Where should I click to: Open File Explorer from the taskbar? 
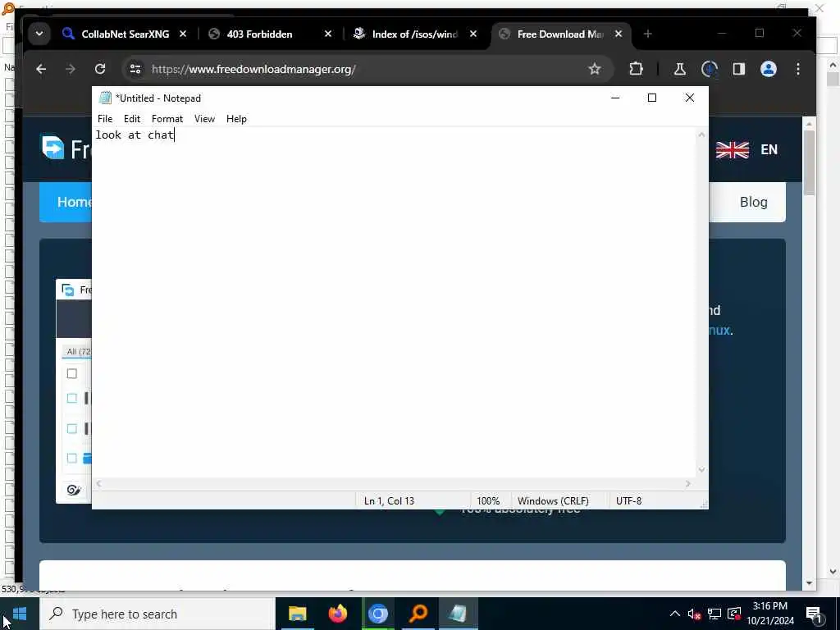(x=297, y=614)
